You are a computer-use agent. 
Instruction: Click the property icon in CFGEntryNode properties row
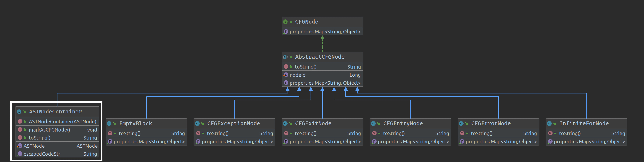click(x=374, y=142)
